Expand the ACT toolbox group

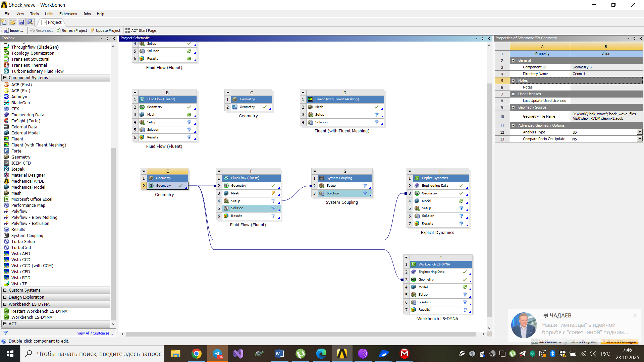click(5, 324)
